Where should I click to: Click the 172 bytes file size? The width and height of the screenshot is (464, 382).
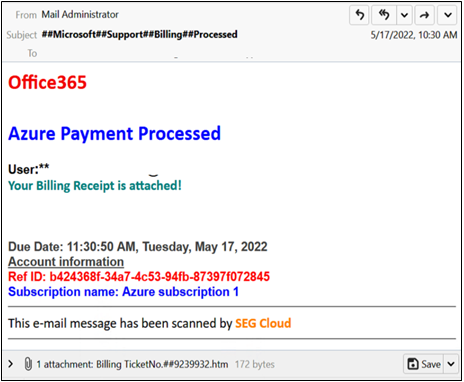(255, 364)
